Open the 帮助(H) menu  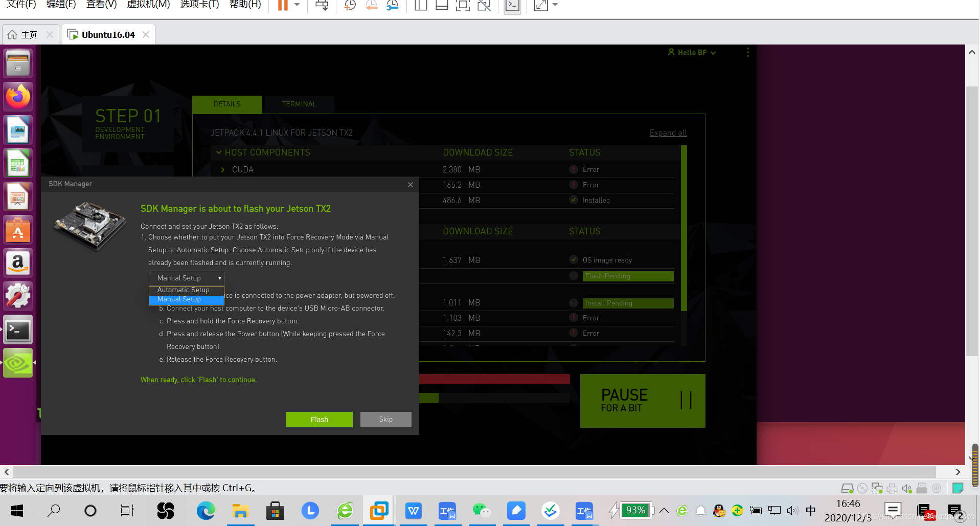tap(245, 5)
